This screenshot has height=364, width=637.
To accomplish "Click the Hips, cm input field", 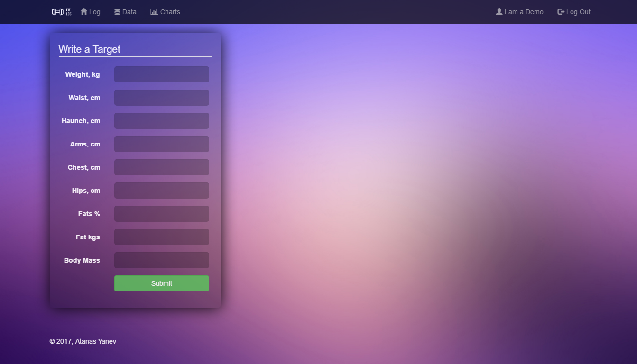I will coord(161,191).
